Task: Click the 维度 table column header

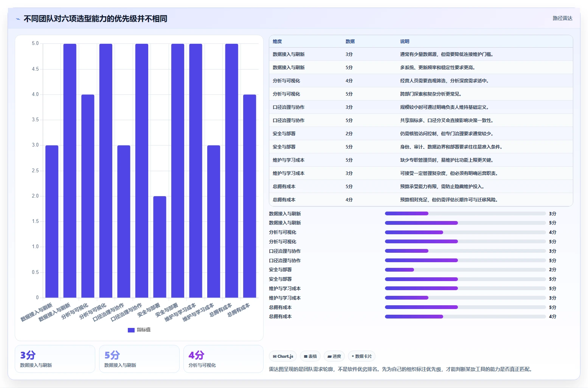Action: (x=277, y=42)
